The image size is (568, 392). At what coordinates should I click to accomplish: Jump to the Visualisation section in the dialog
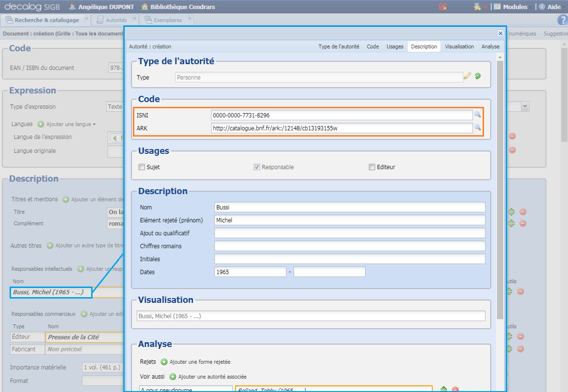(459, 46)
